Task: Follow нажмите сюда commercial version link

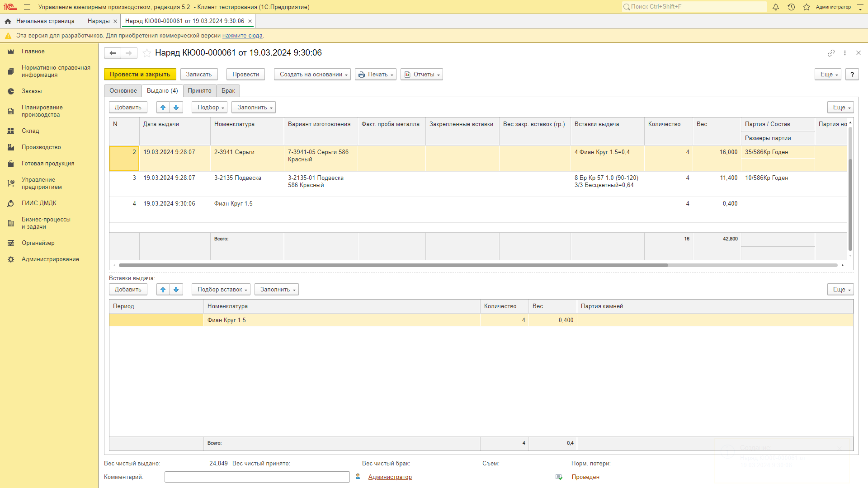Action: pos(242,36)
